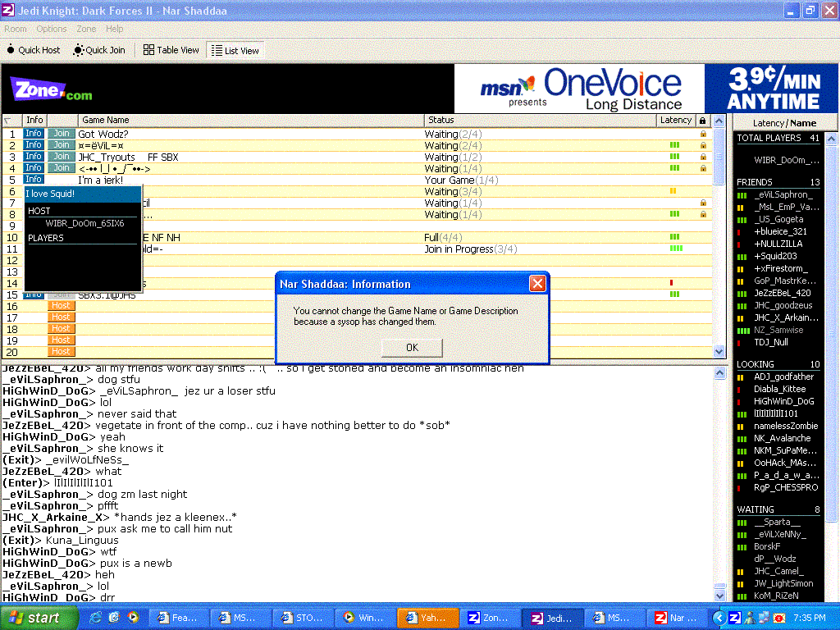This screenshot has width=840, height=630.
Task: Click Info for the ¤=ëViL=¤ game
Action: (34, 145)
